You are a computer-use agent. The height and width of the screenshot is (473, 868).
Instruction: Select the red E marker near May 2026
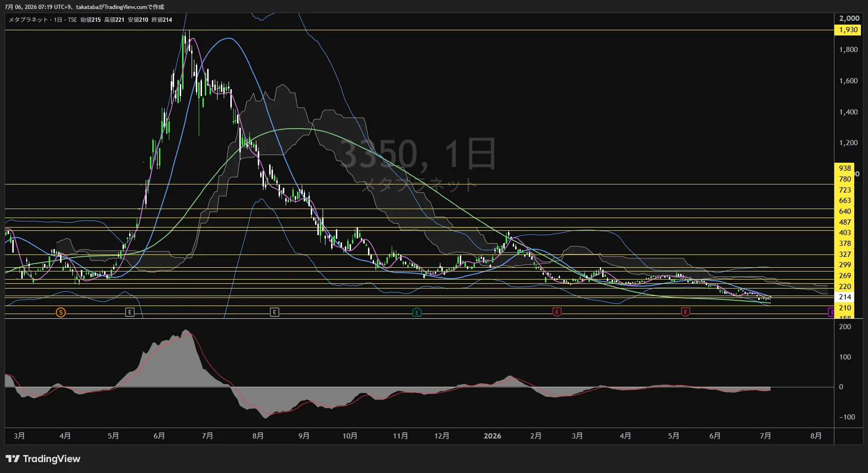click(685, 312)
